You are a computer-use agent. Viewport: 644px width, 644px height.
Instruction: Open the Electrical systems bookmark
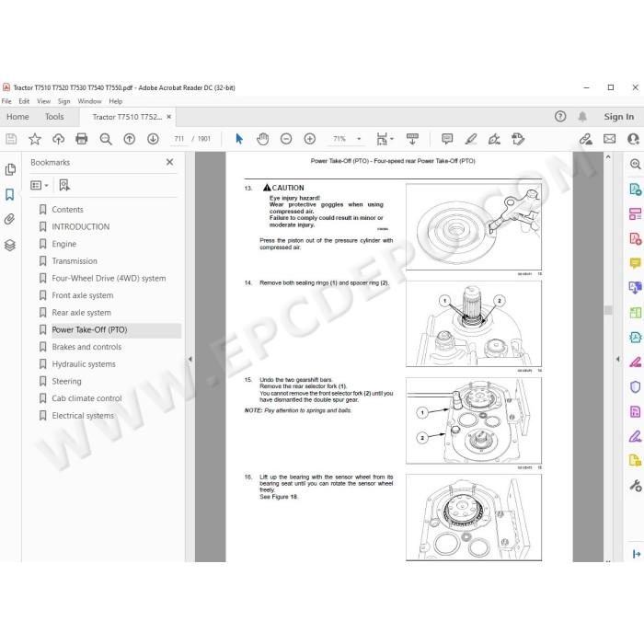(x=83, y=416)
